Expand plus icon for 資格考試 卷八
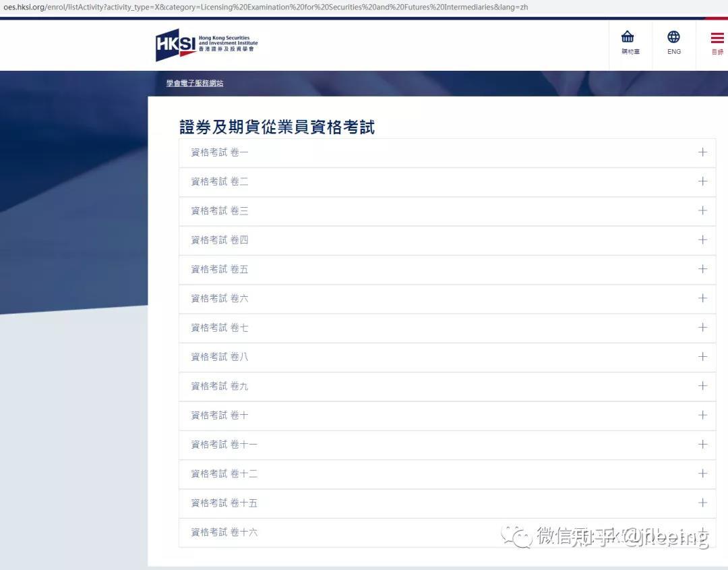 702,357
